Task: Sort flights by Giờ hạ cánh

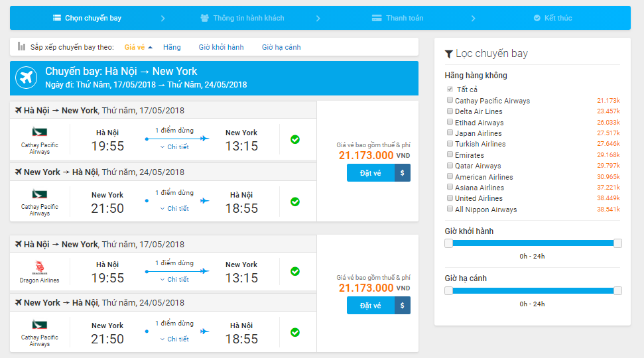Action: click(x=281, y=47)
